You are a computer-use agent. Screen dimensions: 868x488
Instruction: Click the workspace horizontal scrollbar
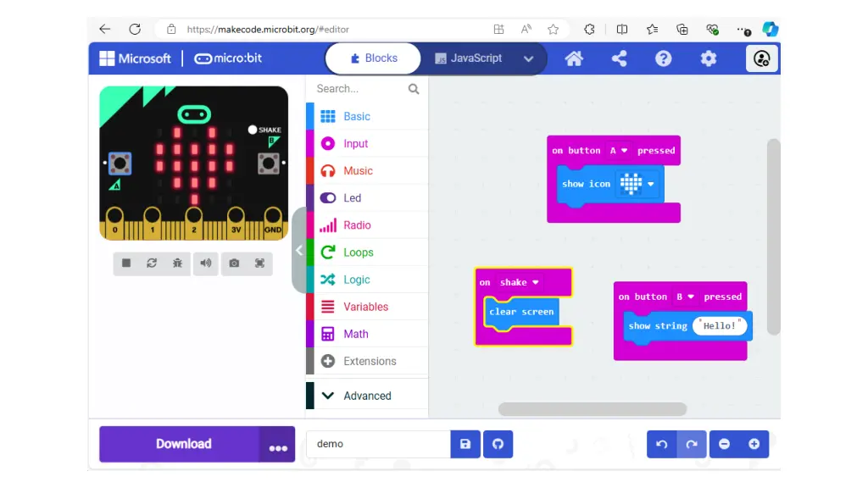point(593,409)
